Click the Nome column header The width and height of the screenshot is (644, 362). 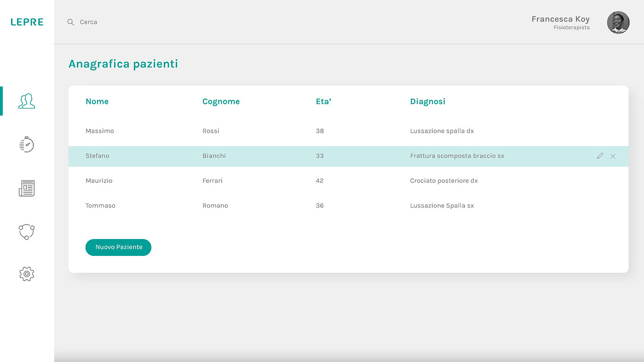pos(97,102)
